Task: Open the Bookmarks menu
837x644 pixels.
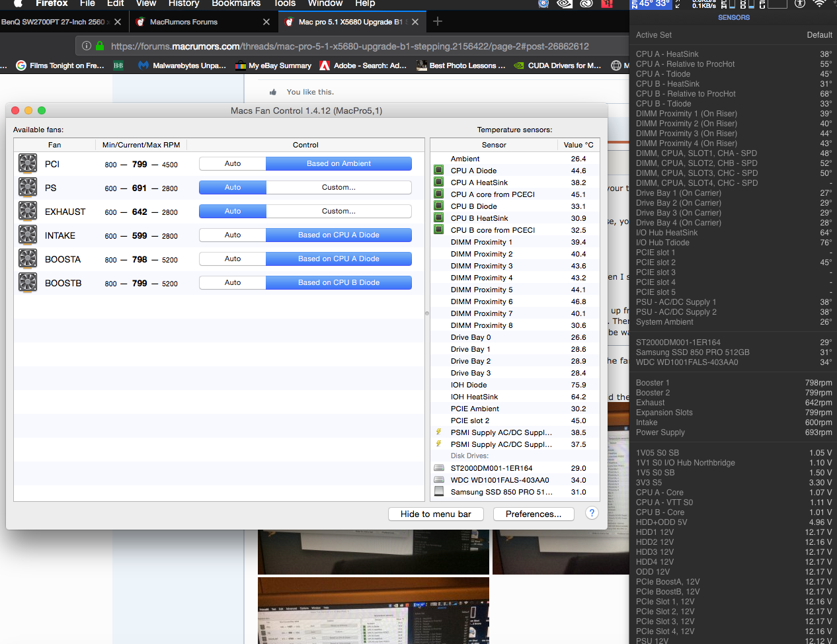Action: tap(236, 3)
